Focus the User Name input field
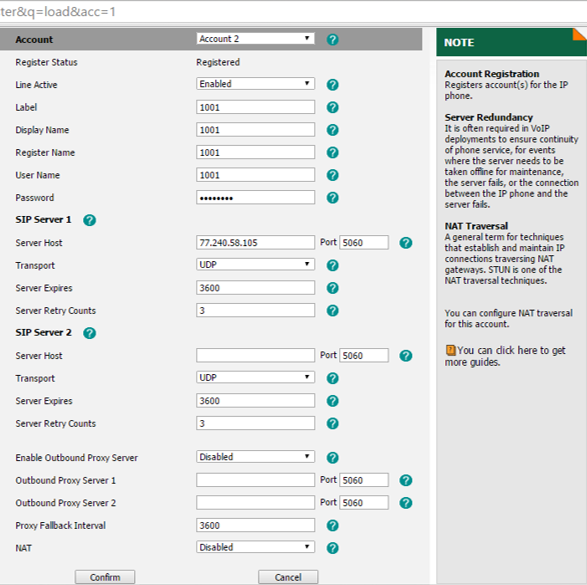 coord(255,175)
